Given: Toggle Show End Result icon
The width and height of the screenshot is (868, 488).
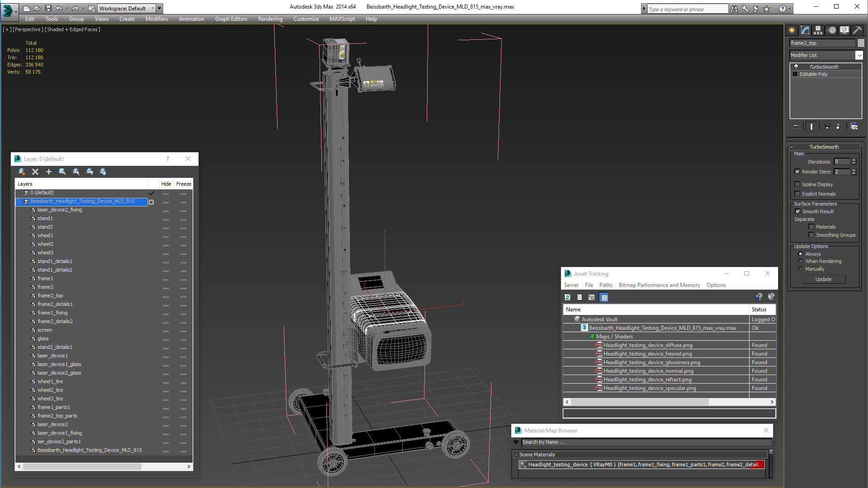Looking at the screenshot, I should 811,127.
